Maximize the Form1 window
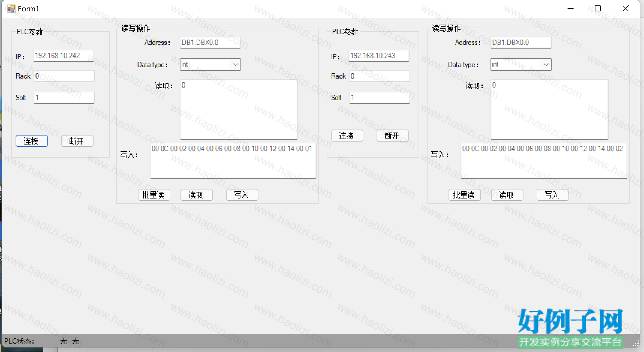 point(598,9)
